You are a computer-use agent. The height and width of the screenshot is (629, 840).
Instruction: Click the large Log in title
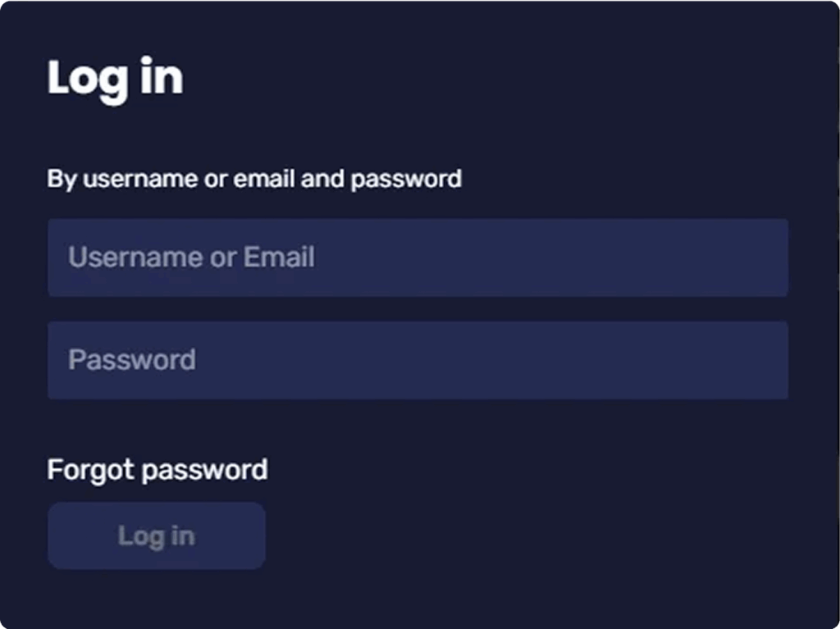point(115,80)
